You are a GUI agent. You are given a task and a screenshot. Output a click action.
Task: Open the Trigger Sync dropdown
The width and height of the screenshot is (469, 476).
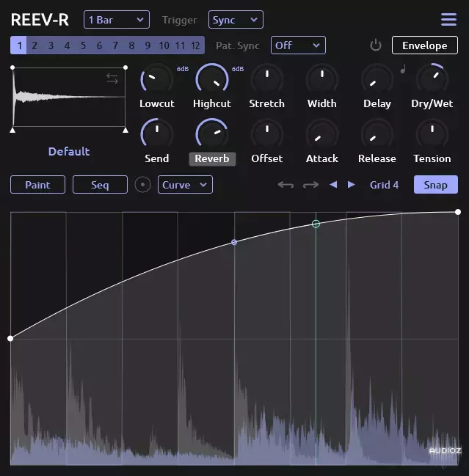pos(236,20)
